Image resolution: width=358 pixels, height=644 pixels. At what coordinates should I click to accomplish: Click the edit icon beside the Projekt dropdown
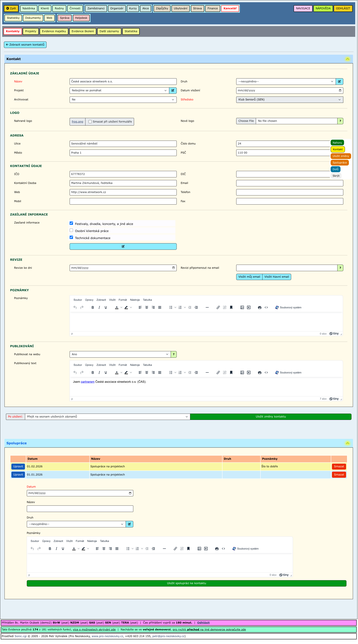pos(173,90)
